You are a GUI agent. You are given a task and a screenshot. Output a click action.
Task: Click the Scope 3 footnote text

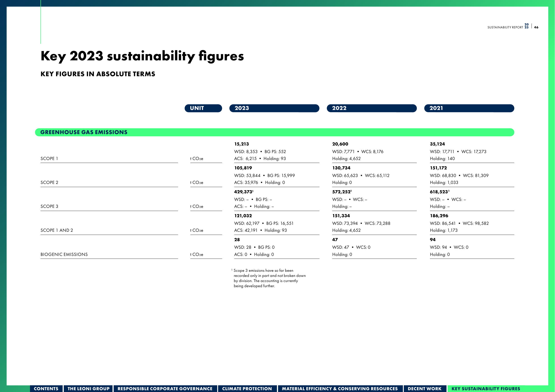(x=269, y=278)
